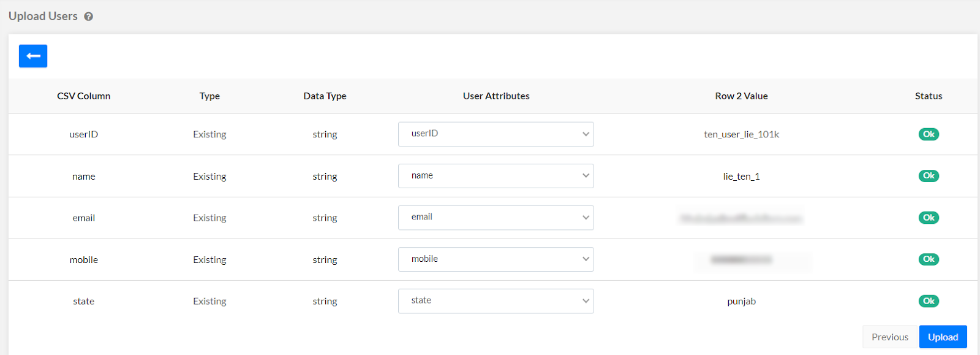
Task: Click the state CSV column cell
Action: (84, 301)
